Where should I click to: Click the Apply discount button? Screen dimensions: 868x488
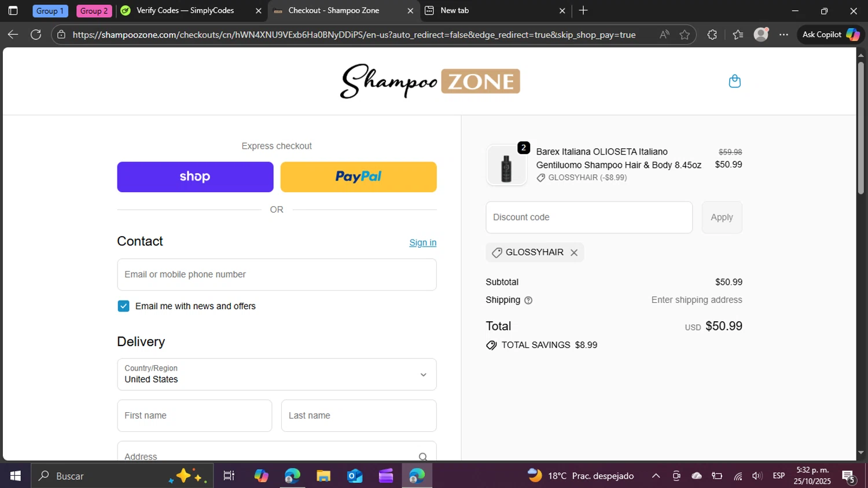[x=722, y=217]
